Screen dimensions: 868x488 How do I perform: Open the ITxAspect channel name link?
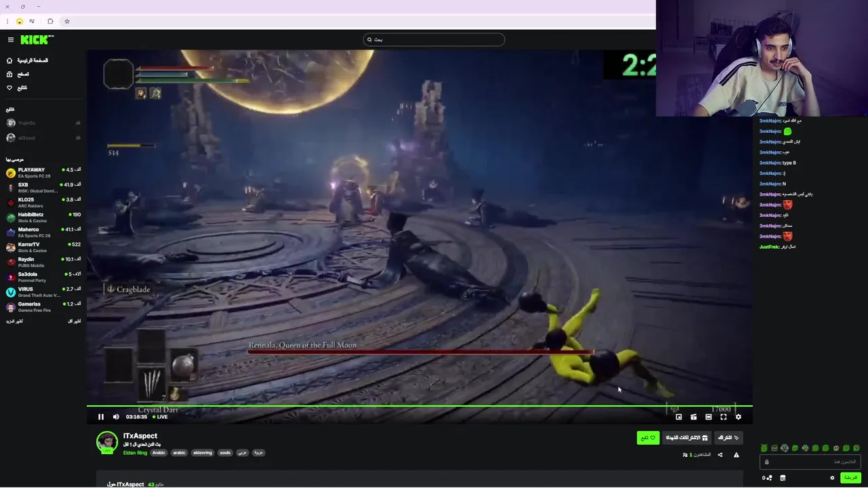pyautogui.click(x=140, y=436)
